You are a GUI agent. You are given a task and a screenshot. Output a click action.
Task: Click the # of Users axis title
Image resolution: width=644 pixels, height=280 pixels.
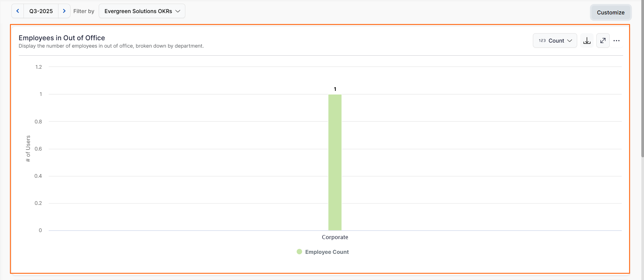[x=28, y=149]
